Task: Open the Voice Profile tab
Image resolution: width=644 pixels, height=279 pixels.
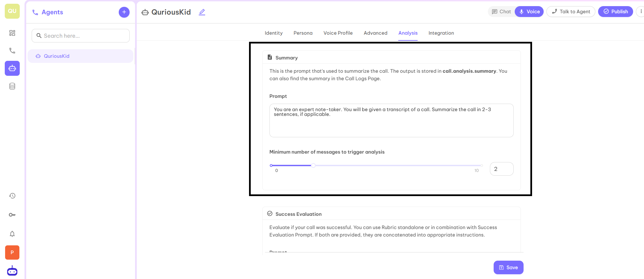Action: [x=338, y=33]
